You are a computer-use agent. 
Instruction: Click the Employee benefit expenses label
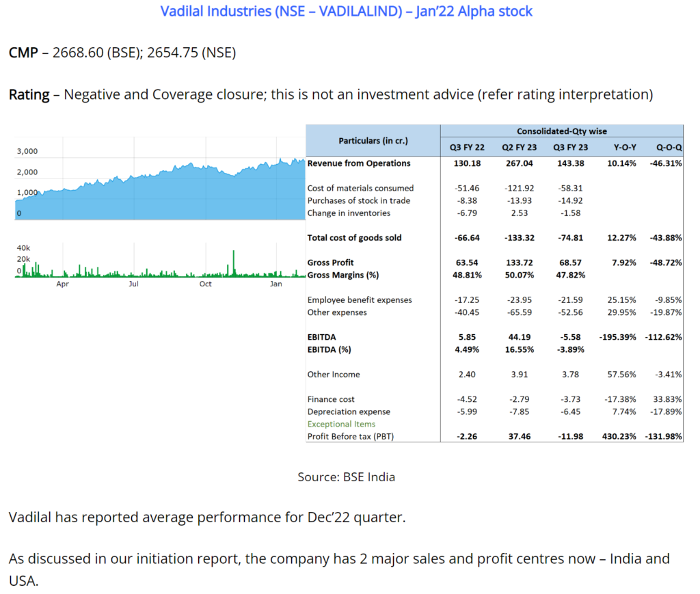point(360,300)
